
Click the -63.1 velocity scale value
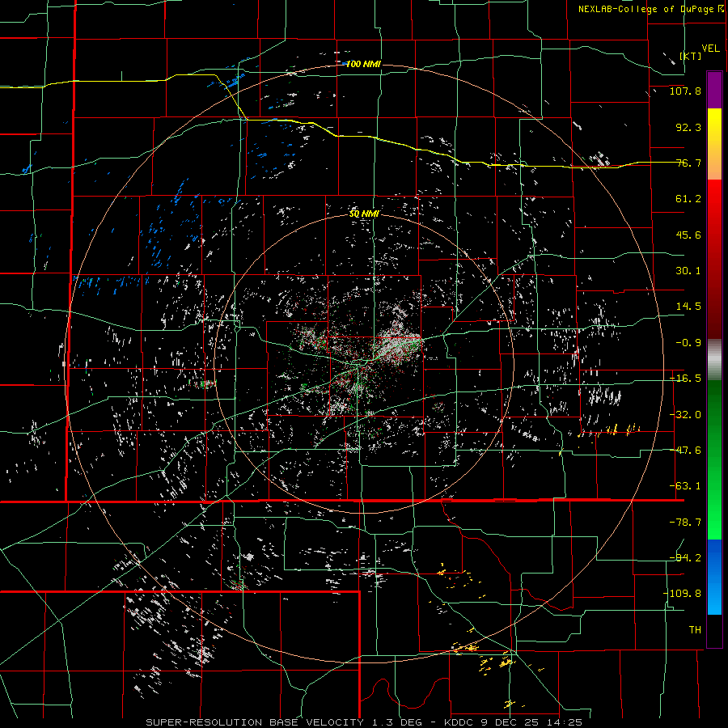(685, 486)
